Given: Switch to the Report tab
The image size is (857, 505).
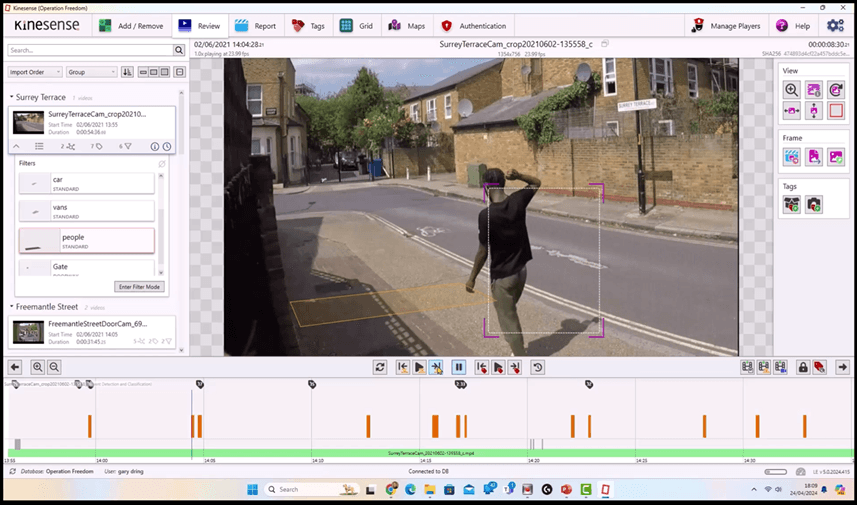Looking at the screenshot, I should [256, 26].
